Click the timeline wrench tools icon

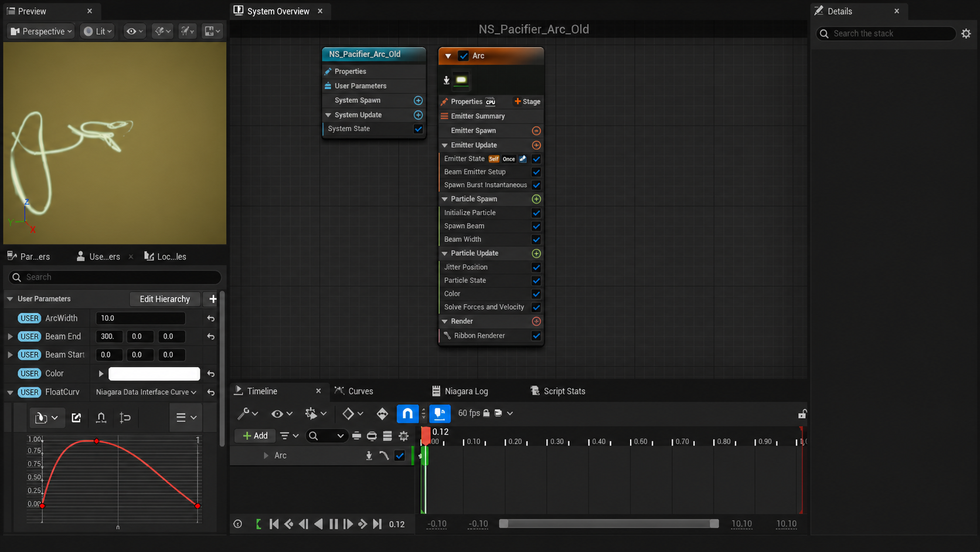pyautogui.click(x=247, y=414)
